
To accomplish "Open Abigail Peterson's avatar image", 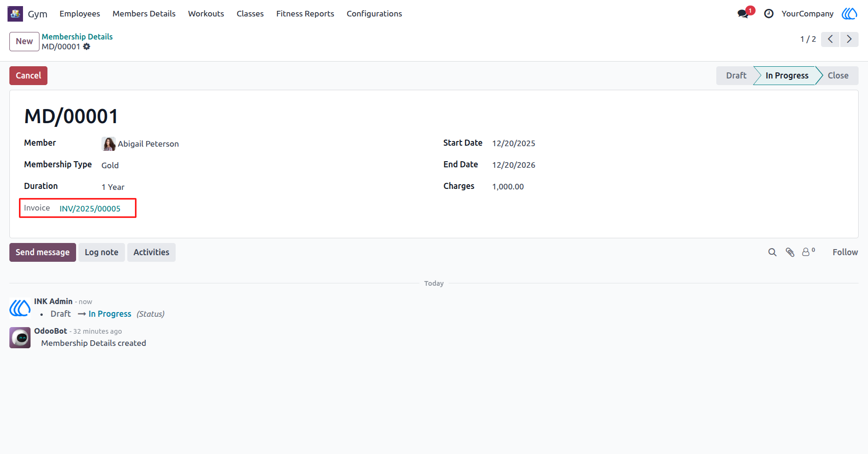I will pyautogui.click(x=108, y=144).
